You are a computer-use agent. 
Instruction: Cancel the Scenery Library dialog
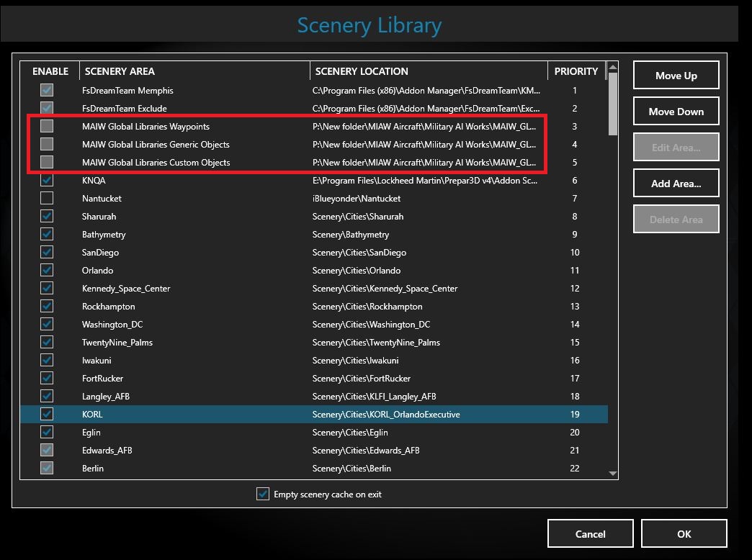[x=591, y=533]
